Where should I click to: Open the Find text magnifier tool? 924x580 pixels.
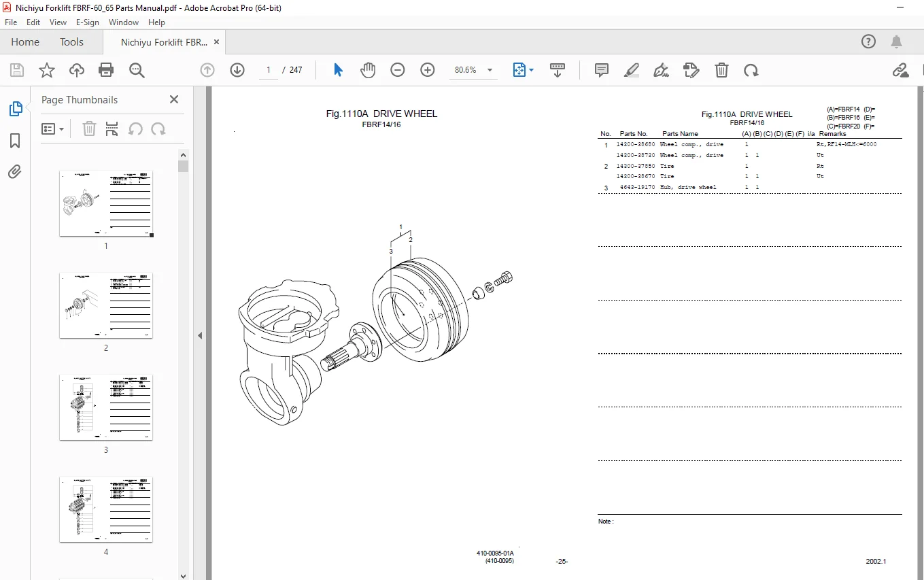click(x=137, y=70)
